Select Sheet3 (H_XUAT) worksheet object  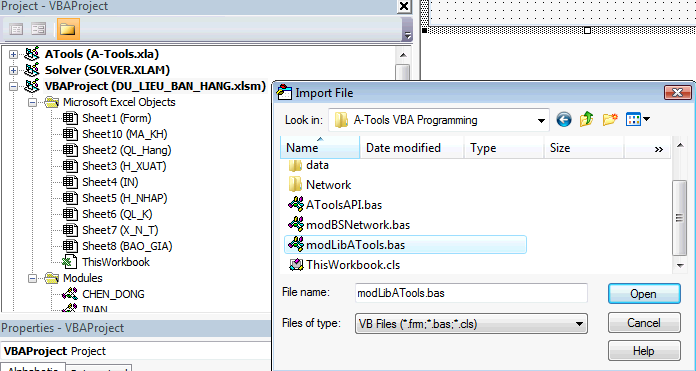[124, 166]
